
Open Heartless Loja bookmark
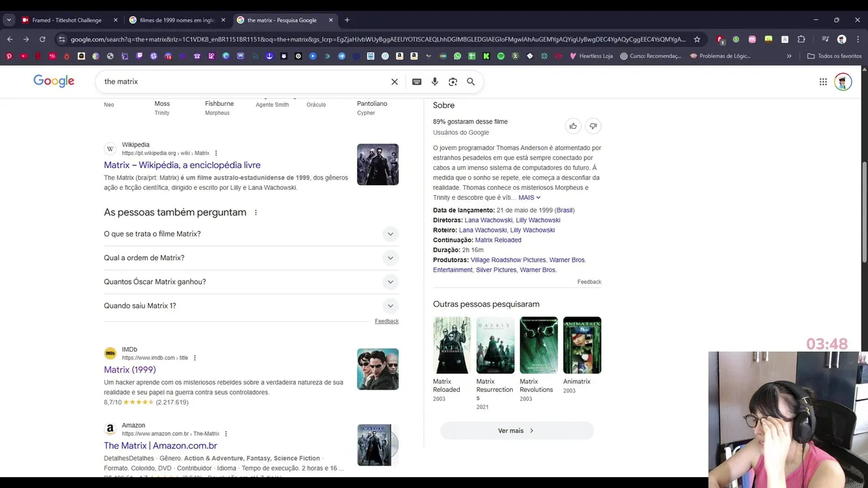coord(591,56)
